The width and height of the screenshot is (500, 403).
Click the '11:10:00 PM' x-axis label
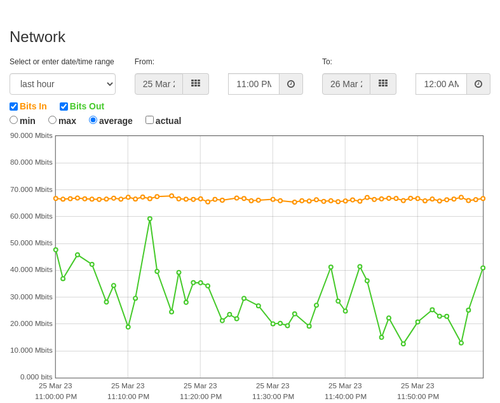[x=128, y=397]
